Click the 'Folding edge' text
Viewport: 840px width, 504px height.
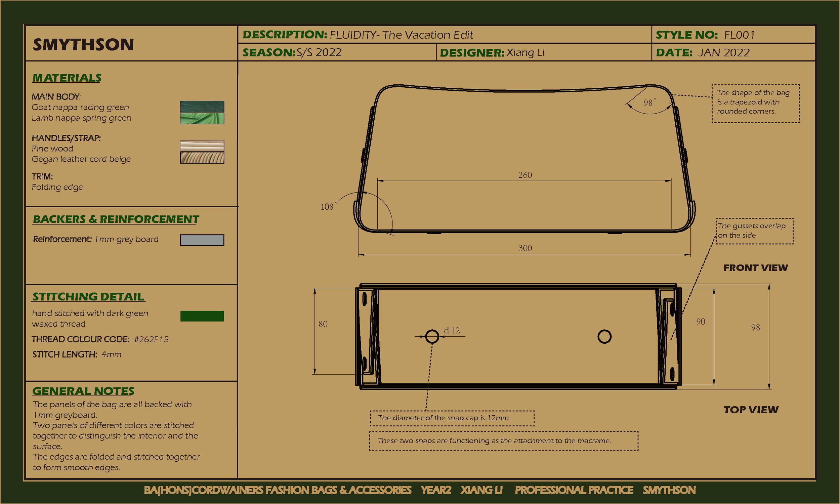pyautogui.click(x=57, y=187)
